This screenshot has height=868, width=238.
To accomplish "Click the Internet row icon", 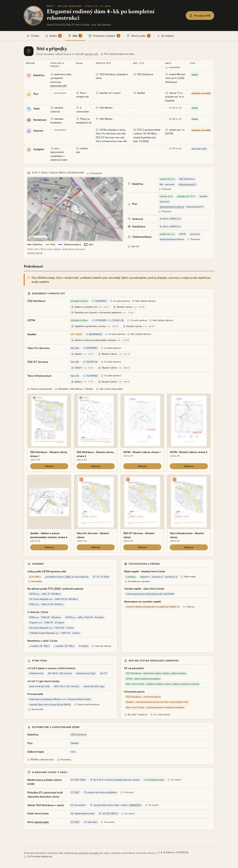I will click(x=29, y=131).
